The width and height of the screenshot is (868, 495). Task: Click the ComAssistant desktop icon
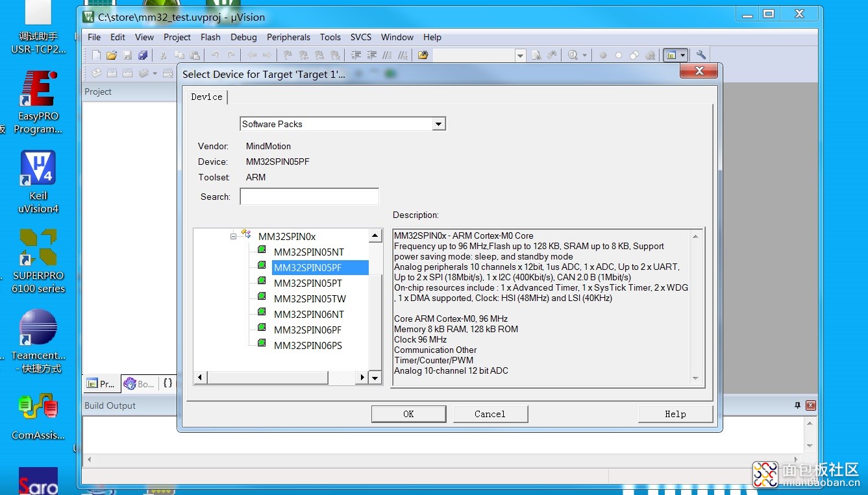38,417
